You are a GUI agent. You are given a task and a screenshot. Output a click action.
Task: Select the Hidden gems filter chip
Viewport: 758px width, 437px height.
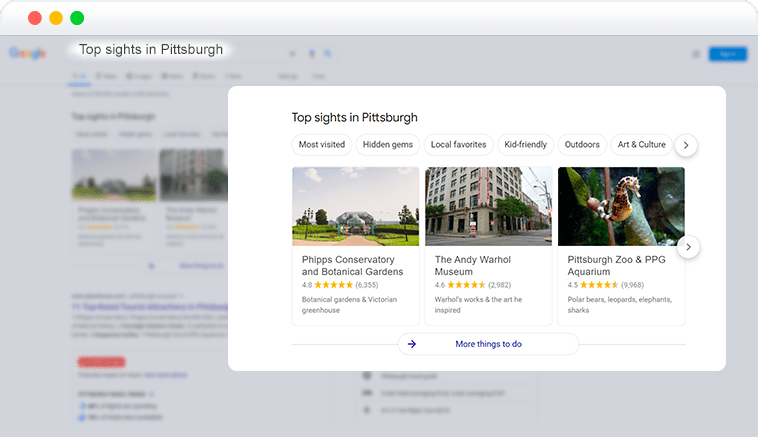tap(388, 145)
